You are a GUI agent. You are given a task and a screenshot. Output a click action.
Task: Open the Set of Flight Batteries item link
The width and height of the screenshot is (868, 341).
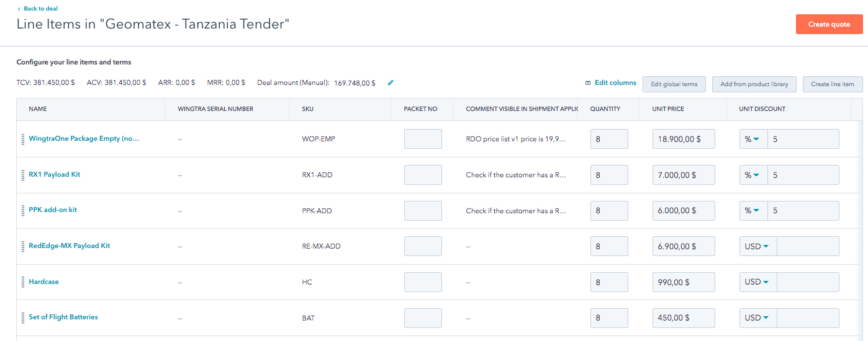pos(63,317)
